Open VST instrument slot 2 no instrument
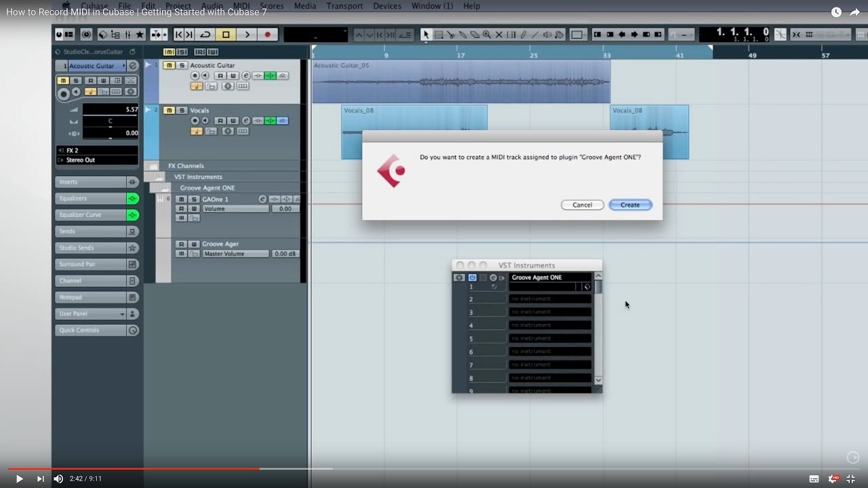 click(550, 299)
